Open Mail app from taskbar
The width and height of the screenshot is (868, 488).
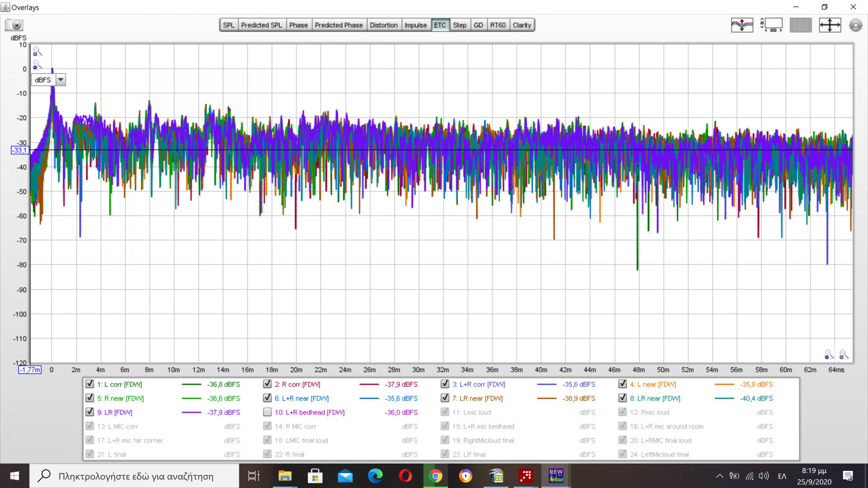coord(345,476)
